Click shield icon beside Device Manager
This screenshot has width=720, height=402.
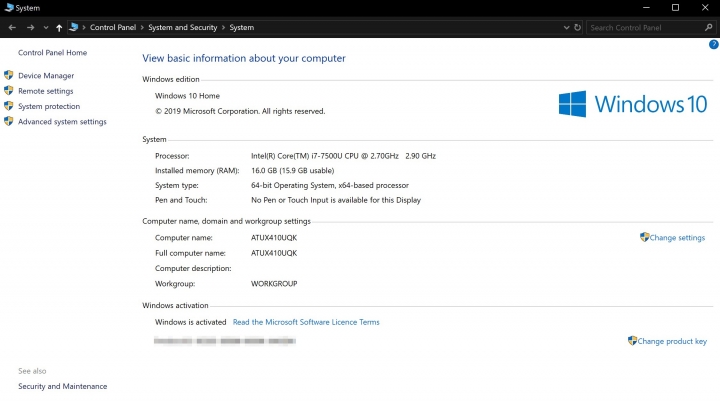click(9, 75)
